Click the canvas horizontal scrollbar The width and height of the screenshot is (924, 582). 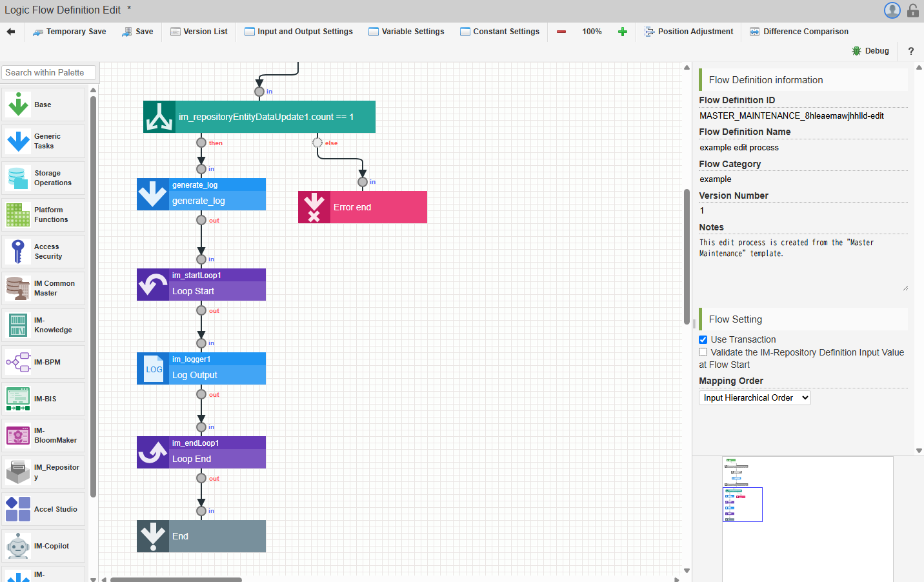click(176, 579)
